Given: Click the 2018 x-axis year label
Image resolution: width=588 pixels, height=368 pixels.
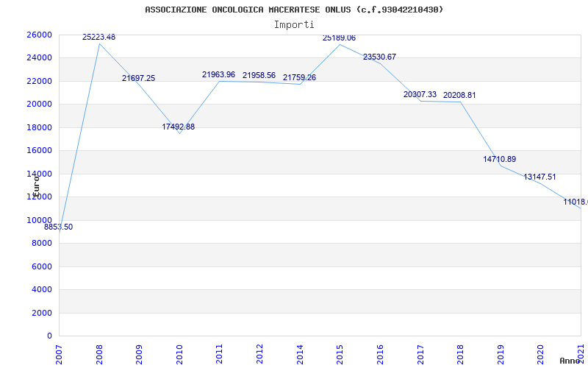Looking at the screenshot, I should click(460, 354).
